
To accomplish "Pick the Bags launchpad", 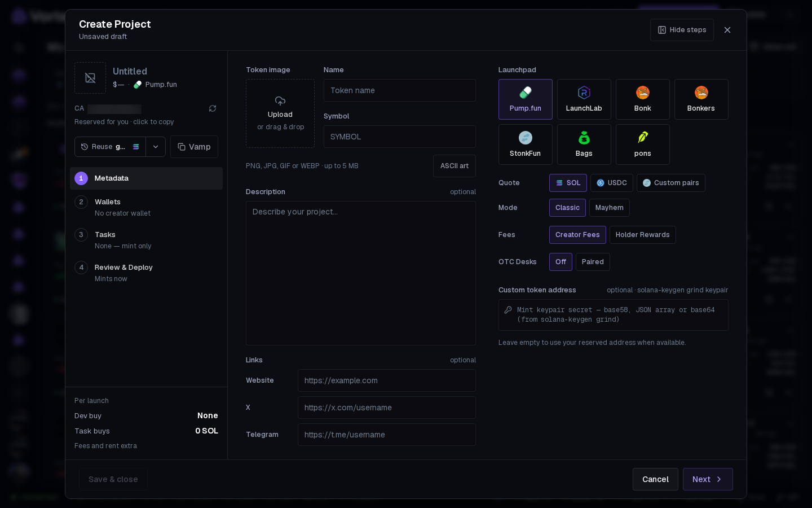I will [584, 144].
